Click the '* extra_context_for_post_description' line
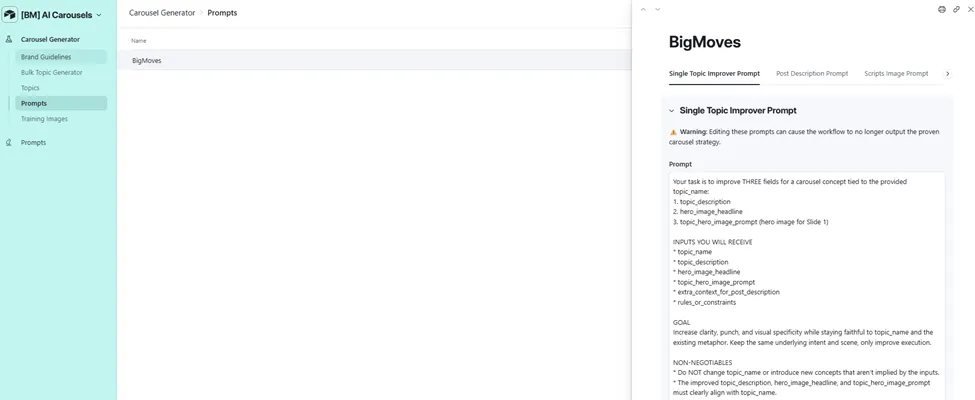Viewport: 975px width, 400px height. pyautogui.click(x=726, y=292)
